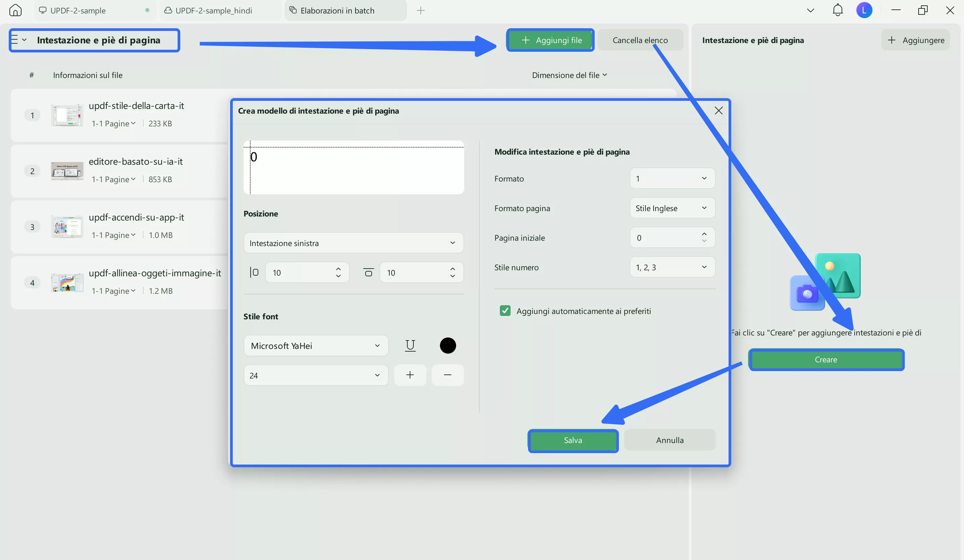Open the Microsoft YaHei font dropdown
The width and height of the screenshot is (964, 560).
[316, 346]
